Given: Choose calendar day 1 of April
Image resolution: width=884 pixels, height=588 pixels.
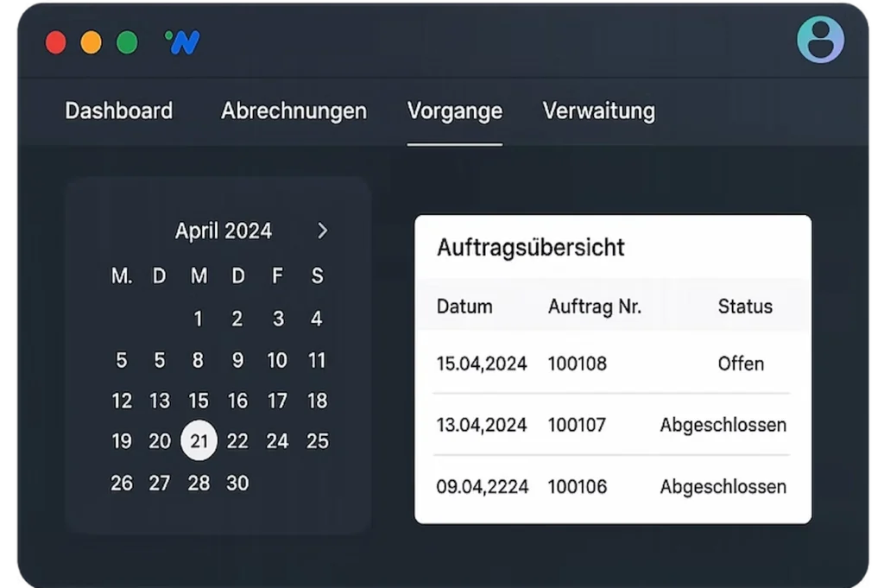Looking at the screenshot, I should (x=198, y=319).
